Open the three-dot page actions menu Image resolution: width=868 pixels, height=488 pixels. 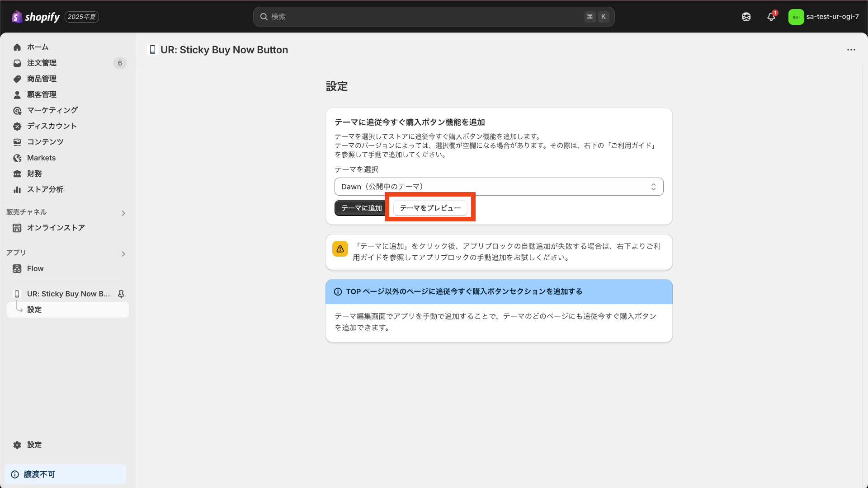click(851, 50)
